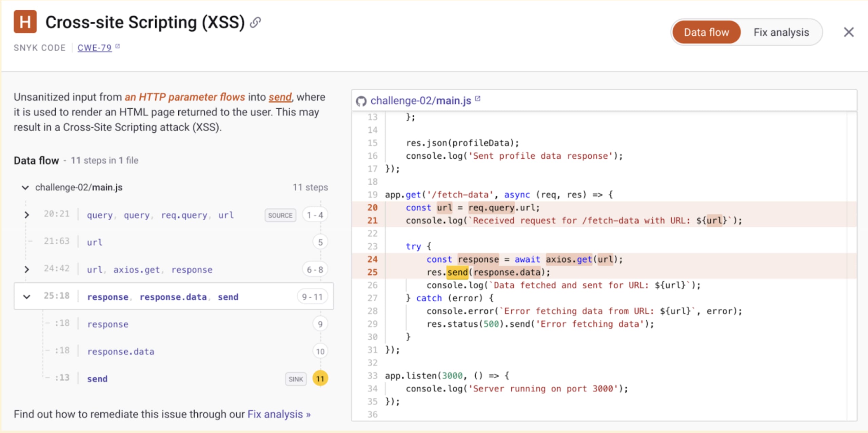
Task: Click external link icon next to CWE-79
Action: point(117,46)
